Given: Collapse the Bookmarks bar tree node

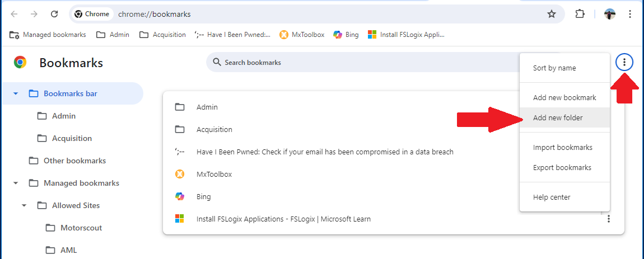Looking at the screenshot, I should [16, 93].
